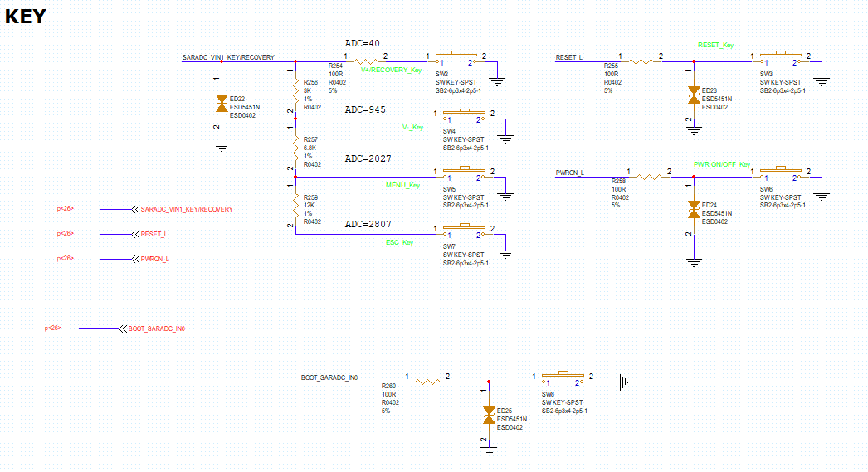The width and height of the screenshot is (868, 472).
Task: Click the green MENU_Key label
Action: (402, 185)
